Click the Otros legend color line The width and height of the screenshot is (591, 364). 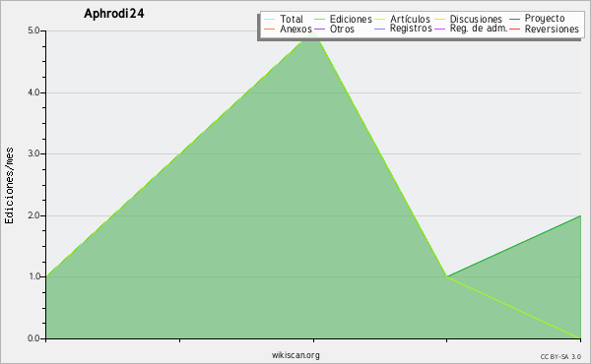coord(319,29)
